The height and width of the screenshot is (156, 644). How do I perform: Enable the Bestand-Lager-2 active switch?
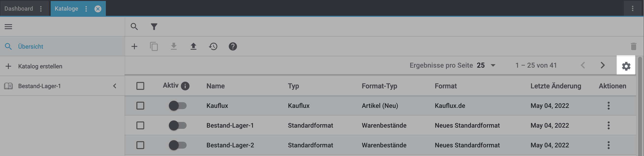(177, 145)
